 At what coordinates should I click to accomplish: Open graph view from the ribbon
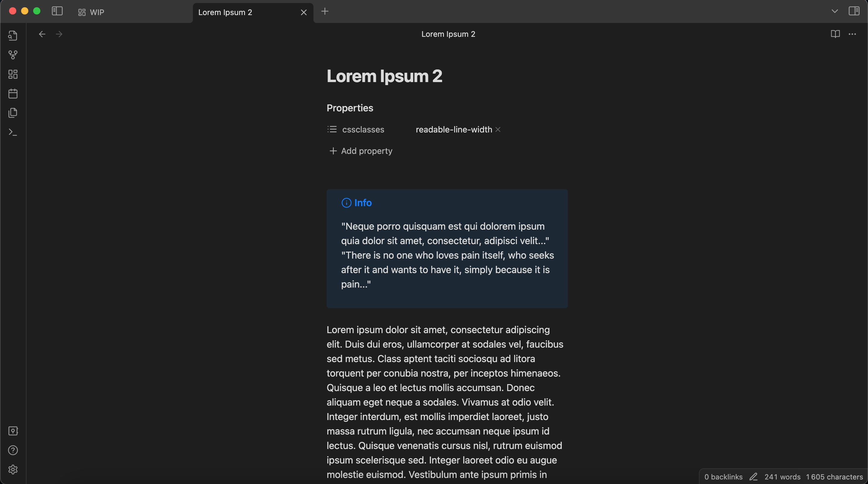13,55
